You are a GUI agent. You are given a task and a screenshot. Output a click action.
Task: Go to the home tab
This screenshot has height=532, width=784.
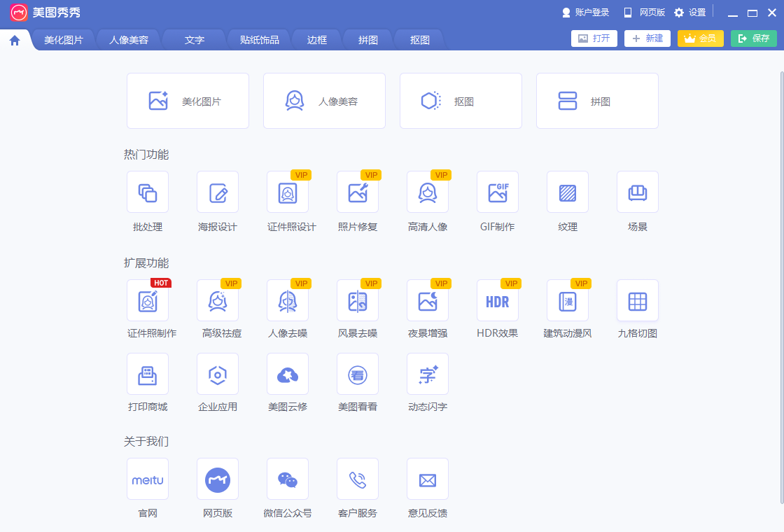(15, 41)
